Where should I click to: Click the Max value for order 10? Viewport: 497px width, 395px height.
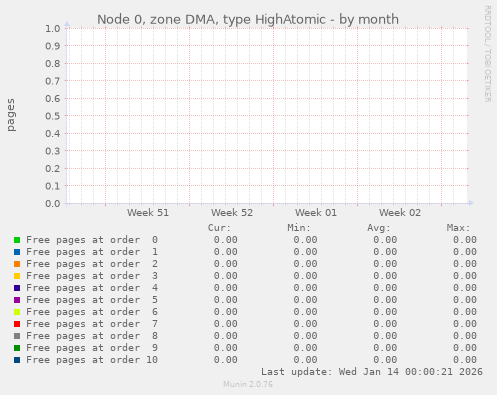(x=465, y=360)
